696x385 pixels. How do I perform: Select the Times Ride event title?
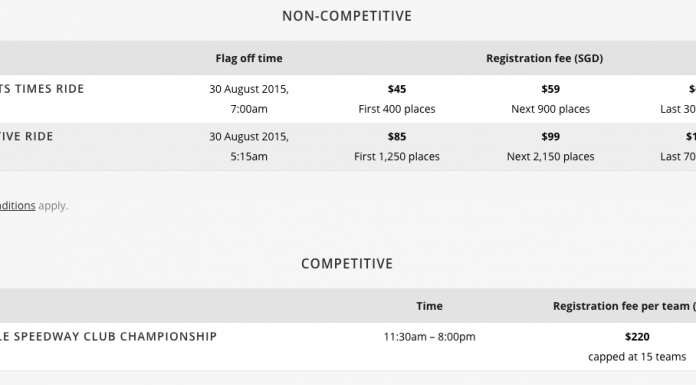pos(42,89)
